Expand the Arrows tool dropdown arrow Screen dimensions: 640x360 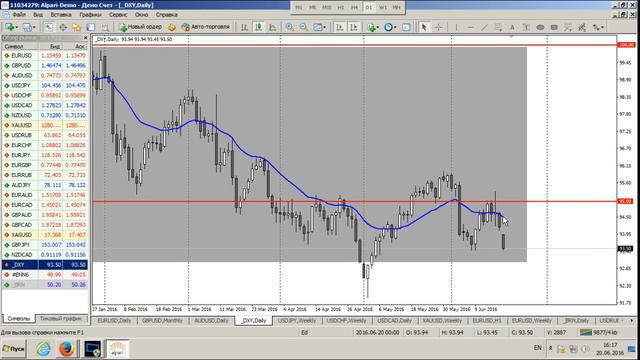pos(603,27)
